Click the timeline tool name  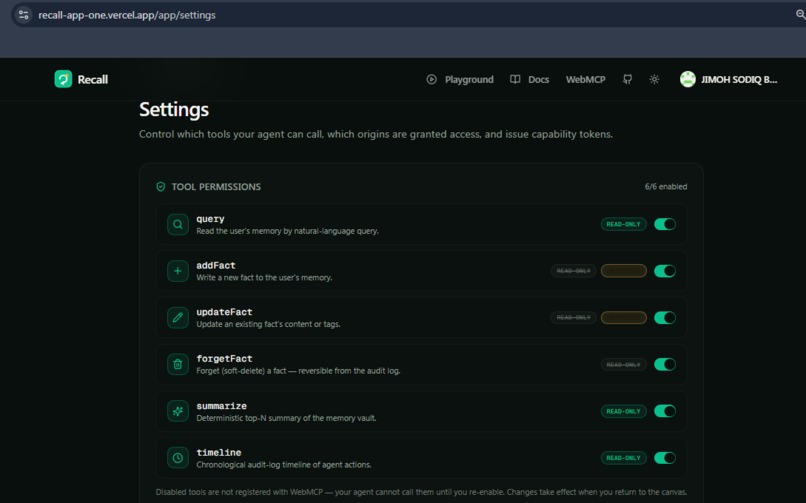click(x=218, y=453)
